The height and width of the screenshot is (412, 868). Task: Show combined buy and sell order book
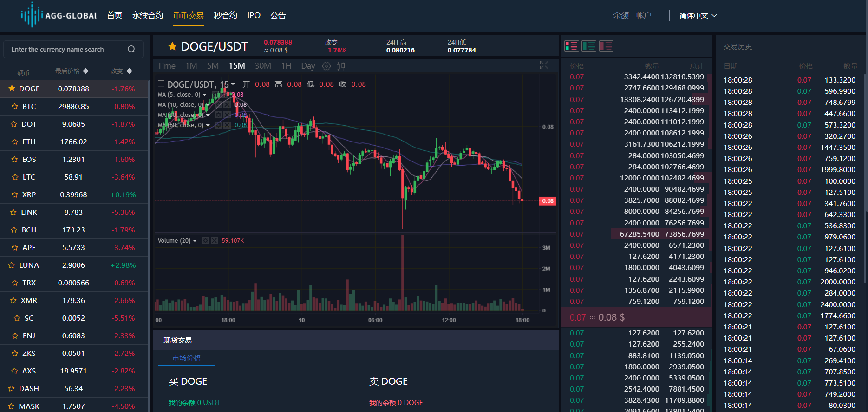(571, 46)
